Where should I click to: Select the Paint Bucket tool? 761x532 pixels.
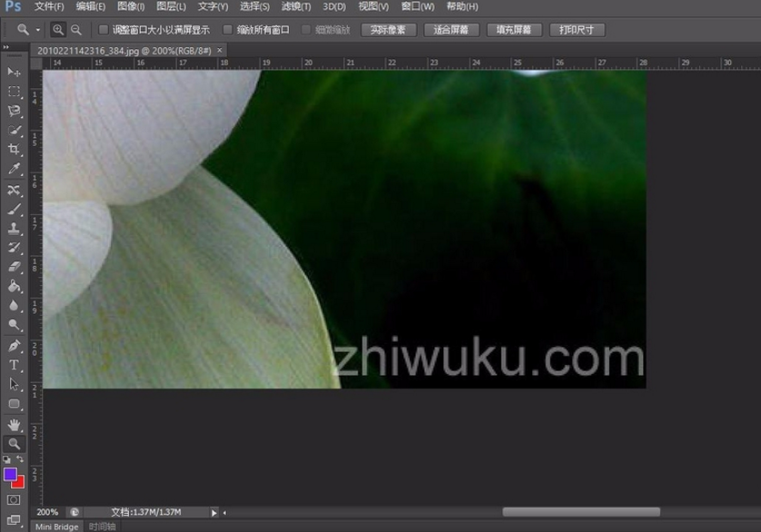pos(14,286)
